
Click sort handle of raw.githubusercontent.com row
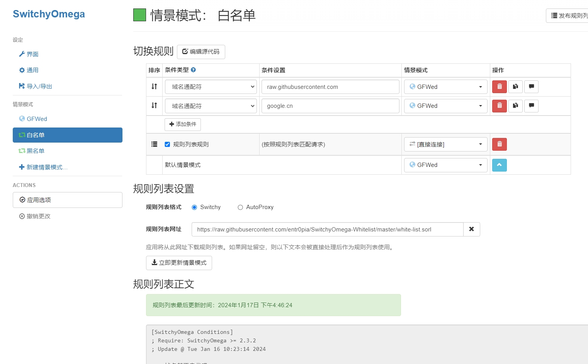point(154,87)
